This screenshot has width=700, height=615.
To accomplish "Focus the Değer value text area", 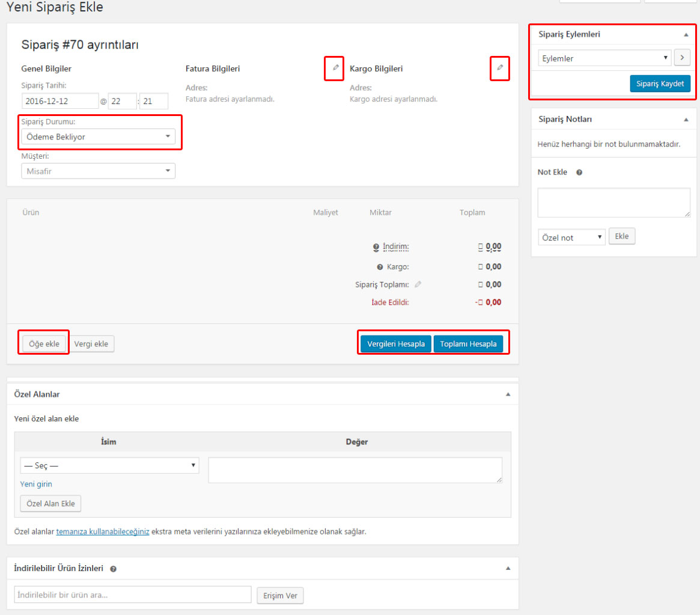I will (355, 470).
